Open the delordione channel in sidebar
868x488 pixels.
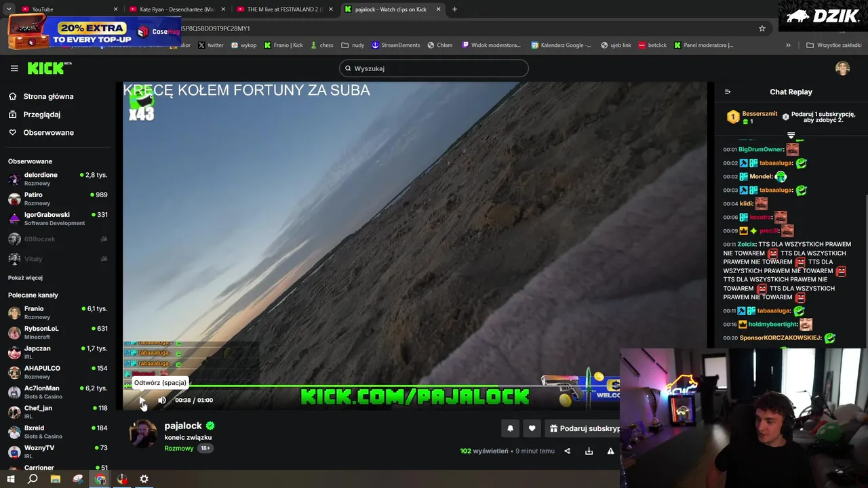58,179
